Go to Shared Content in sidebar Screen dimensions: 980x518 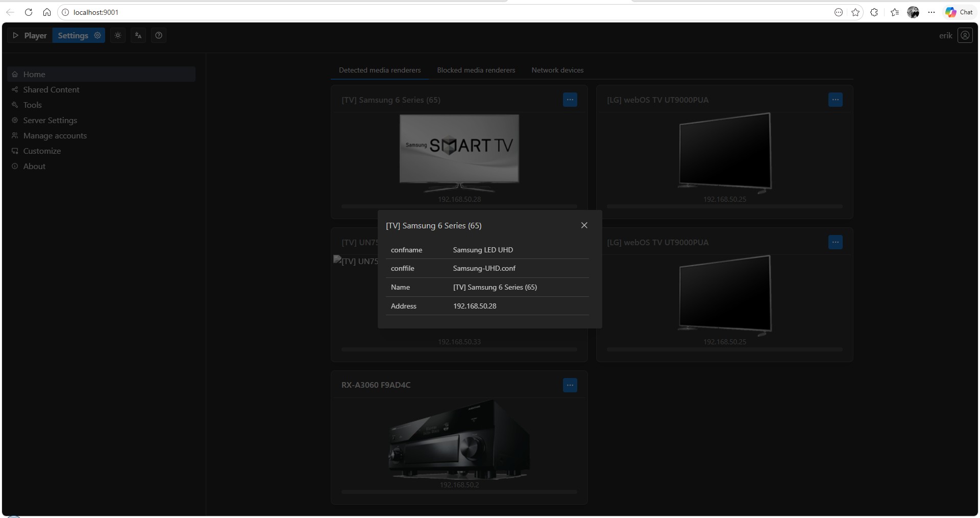coord(102,89)
